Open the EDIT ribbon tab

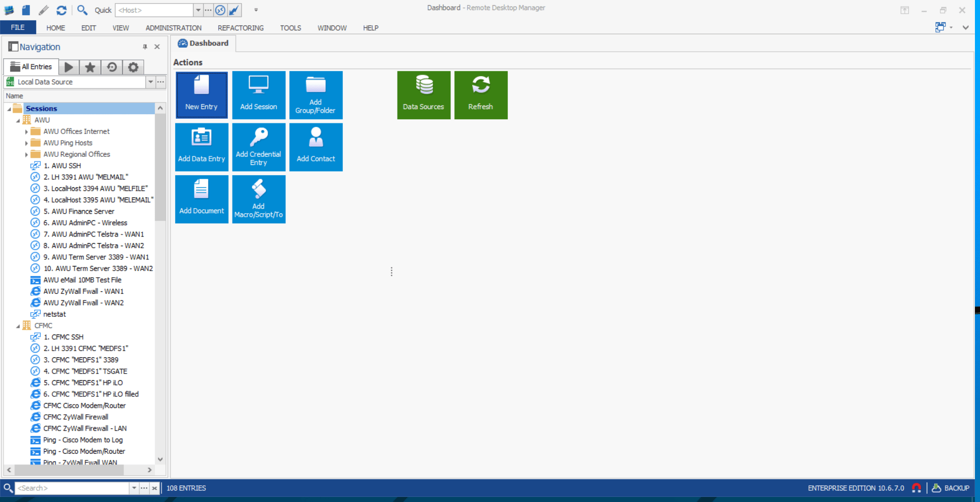tap(89, 28)
